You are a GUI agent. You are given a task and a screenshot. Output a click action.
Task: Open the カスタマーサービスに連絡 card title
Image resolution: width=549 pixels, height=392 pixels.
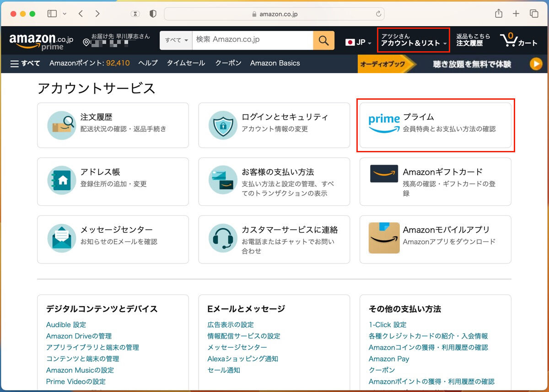290,230
